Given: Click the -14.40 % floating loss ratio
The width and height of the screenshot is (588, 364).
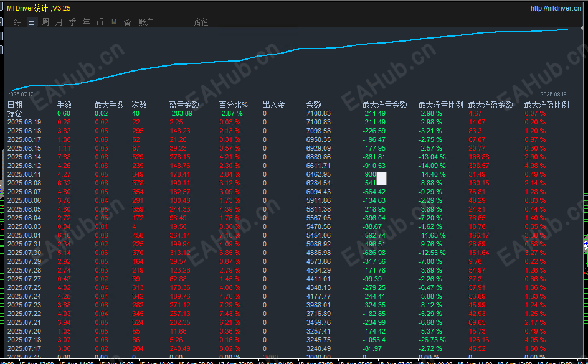Looking at the screenshot, I should click(432, 174).
